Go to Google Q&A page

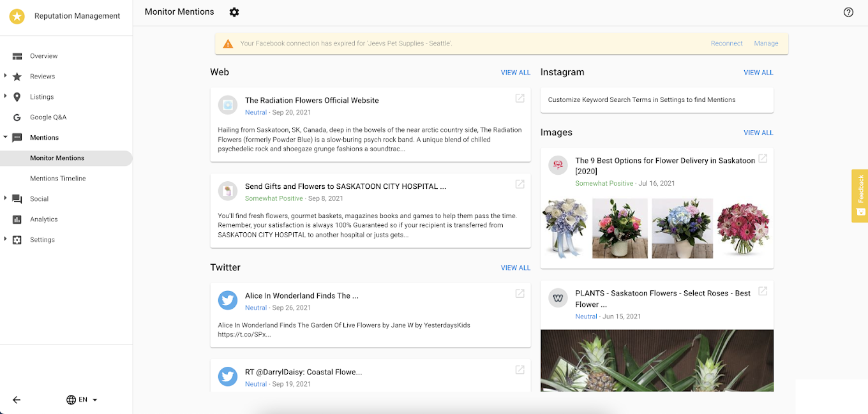[x=48, y=117]
